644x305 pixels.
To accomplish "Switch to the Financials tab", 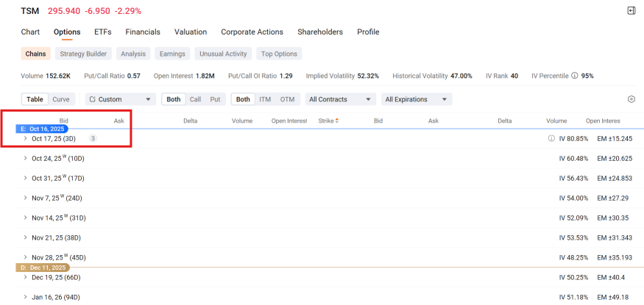I will (143, 32).
